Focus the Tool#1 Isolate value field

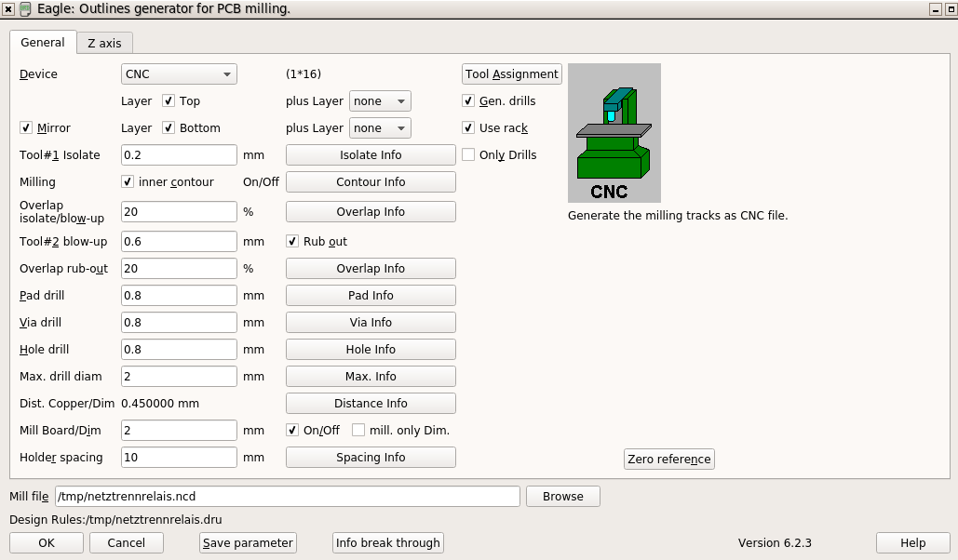coord(179,155)
